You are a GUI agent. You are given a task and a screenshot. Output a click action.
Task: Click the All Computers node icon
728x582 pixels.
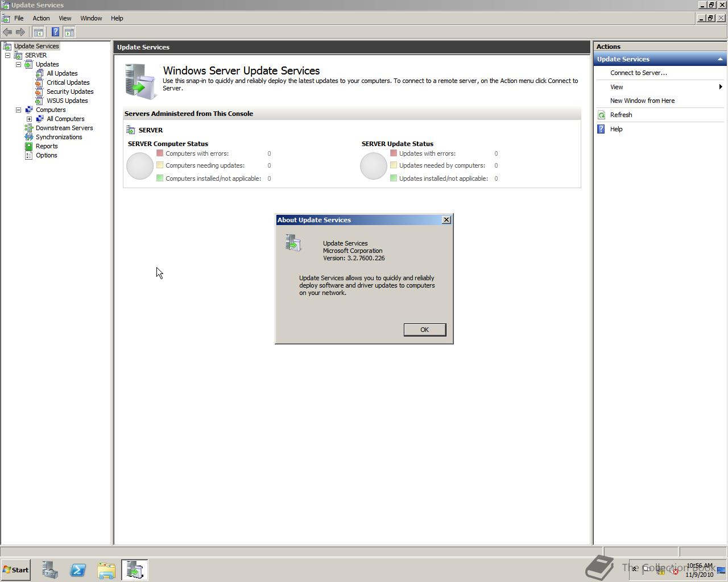[x=40, y=119]
